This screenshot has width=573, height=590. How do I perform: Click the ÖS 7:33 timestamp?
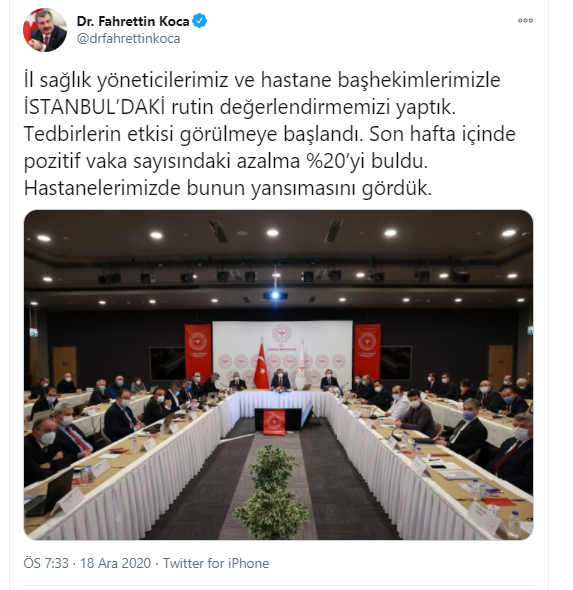[46, 563]
